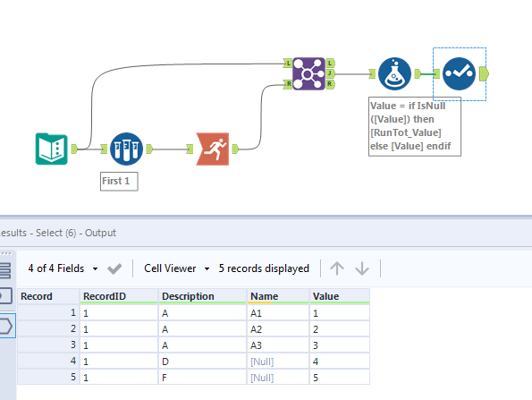Click the Value cell 5
The width and height of the screenshot is (532, 400).
click(x=340, y=377)
